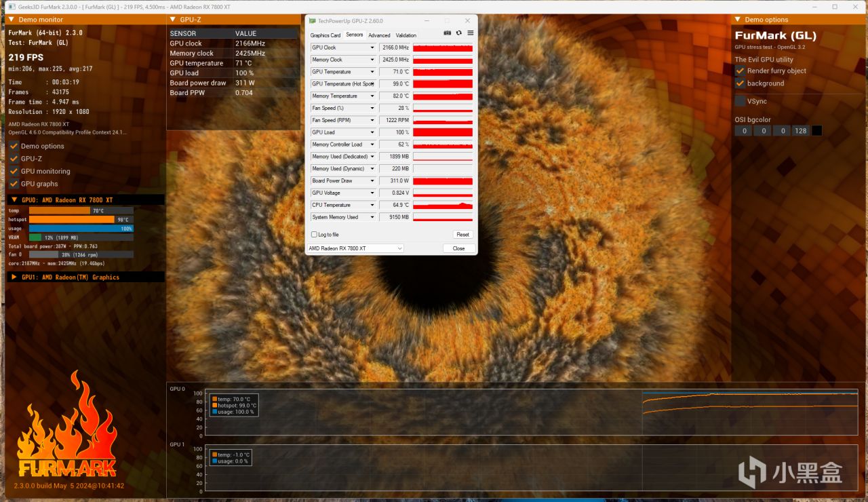Click the GPU0 usage progress bar

[x=81, y=229]
